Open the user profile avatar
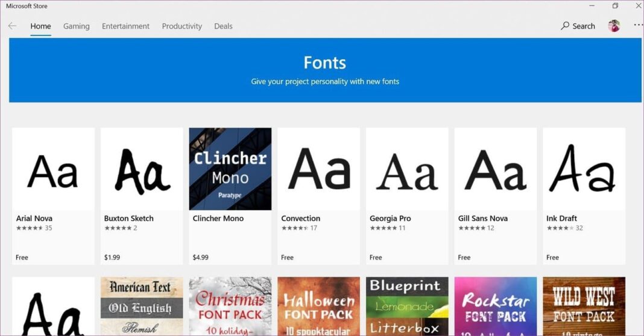644x336 pixels. coord(614,26)
